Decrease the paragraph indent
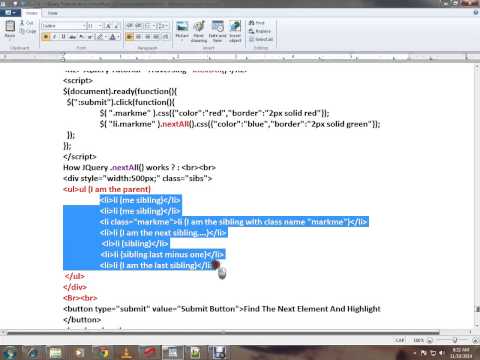Viewport: 480px width, 360px height. (x=130, y=26)
